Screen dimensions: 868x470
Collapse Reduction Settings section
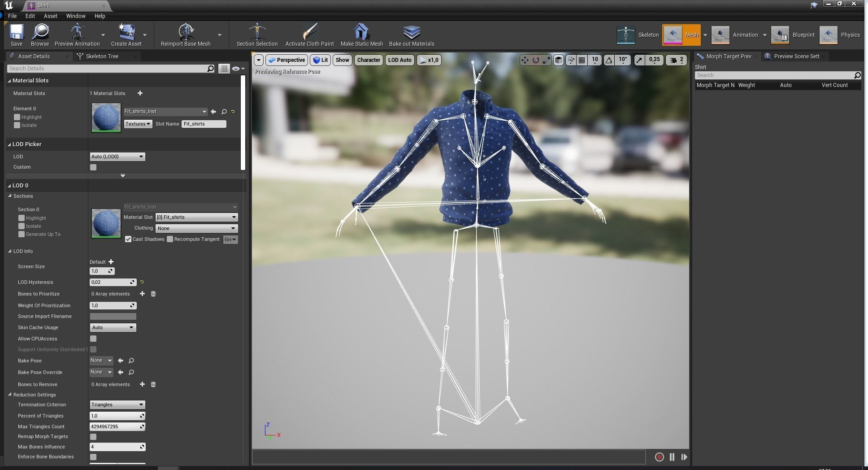9,395
